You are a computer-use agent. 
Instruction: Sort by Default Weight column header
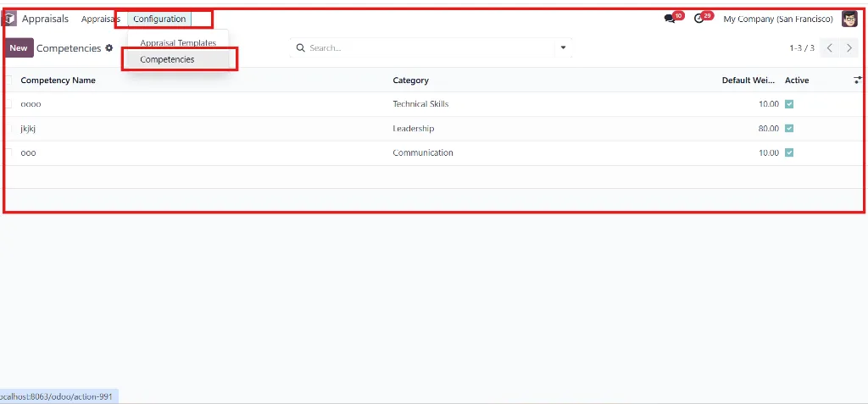click(748, 80)
